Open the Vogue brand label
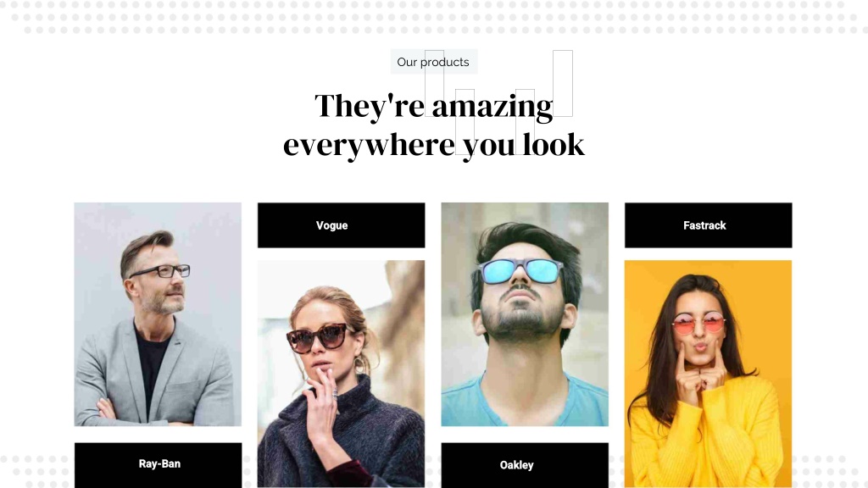Image resolution: width=868 pixels, height=488 pixels. point(341,225)
